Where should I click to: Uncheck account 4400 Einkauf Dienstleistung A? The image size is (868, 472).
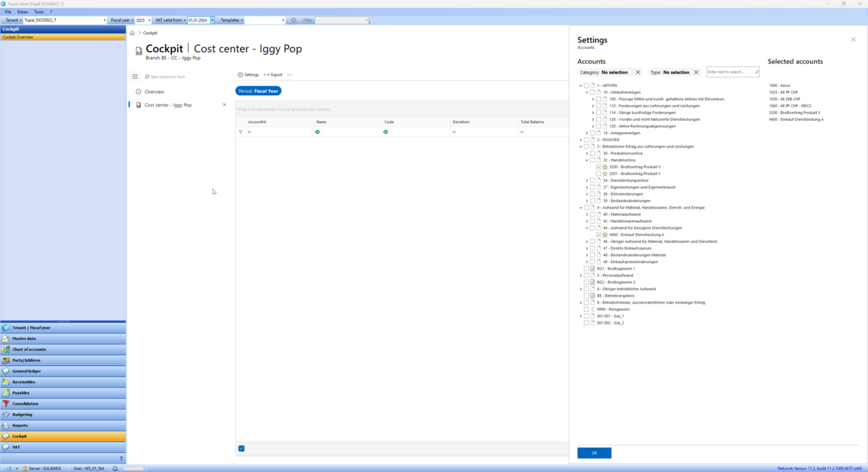click(599, 235)
